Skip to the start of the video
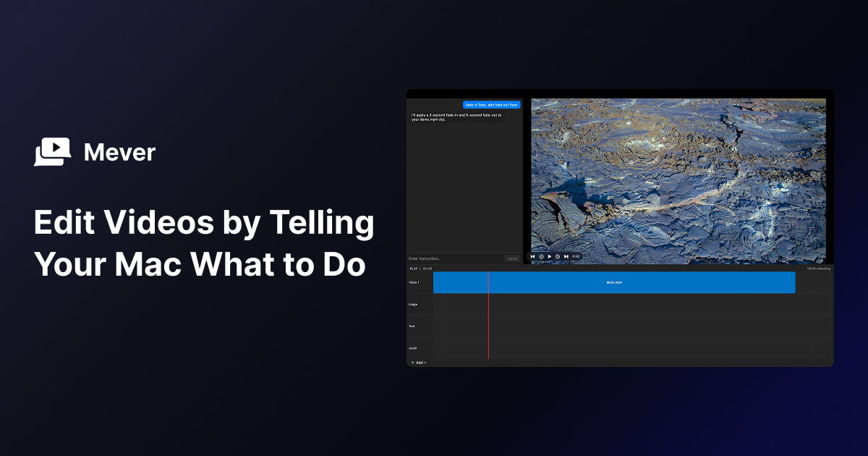Image resolution: width=868 pixels, height=456 pixels. click(532, 256)
